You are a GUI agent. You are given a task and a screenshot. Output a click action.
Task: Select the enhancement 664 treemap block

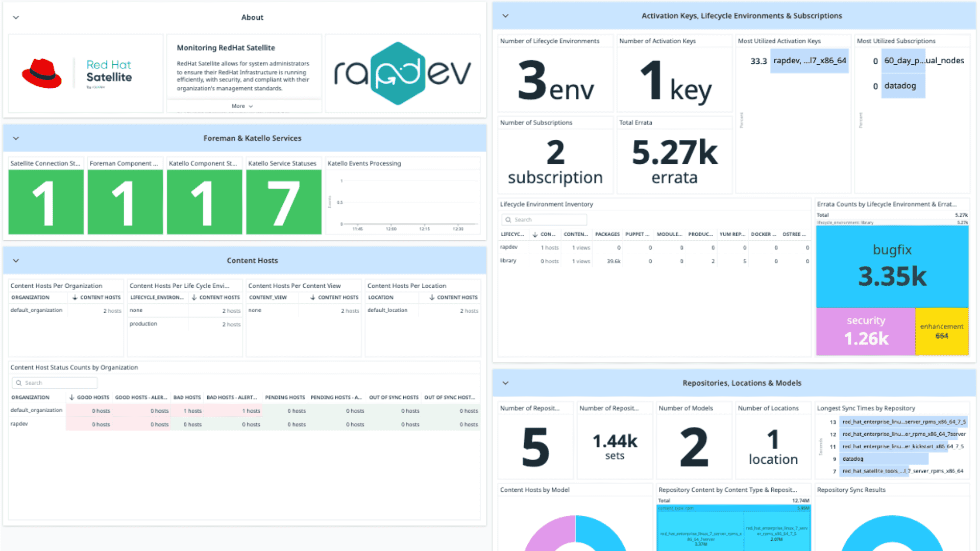(x=942, y=331)
